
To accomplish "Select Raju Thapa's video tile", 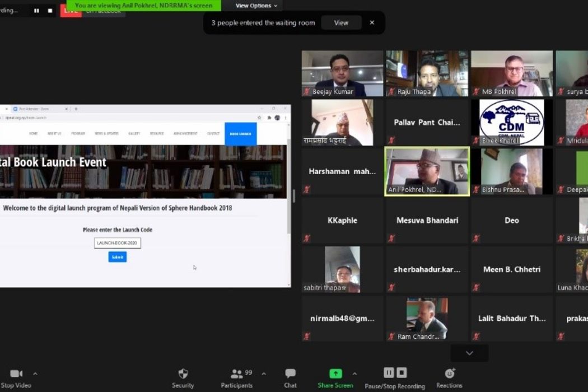I will 427,73.
